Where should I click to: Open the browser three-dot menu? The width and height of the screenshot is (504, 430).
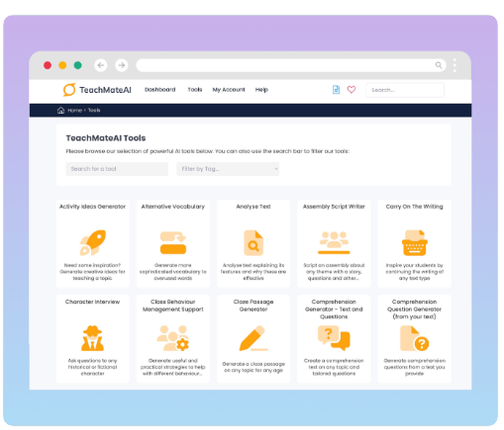point(455,65)
